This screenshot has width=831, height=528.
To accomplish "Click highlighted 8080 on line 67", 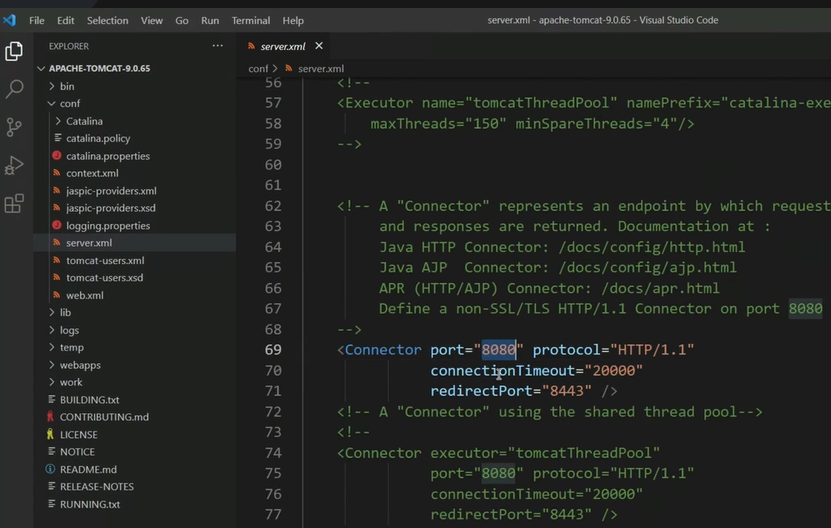I will tap(806, 309).
